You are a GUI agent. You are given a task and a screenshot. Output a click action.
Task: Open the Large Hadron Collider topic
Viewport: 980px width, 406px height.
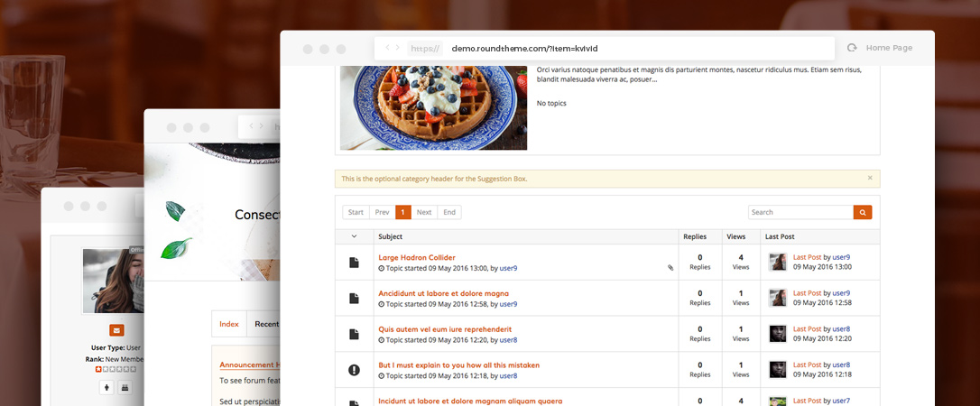417,257
